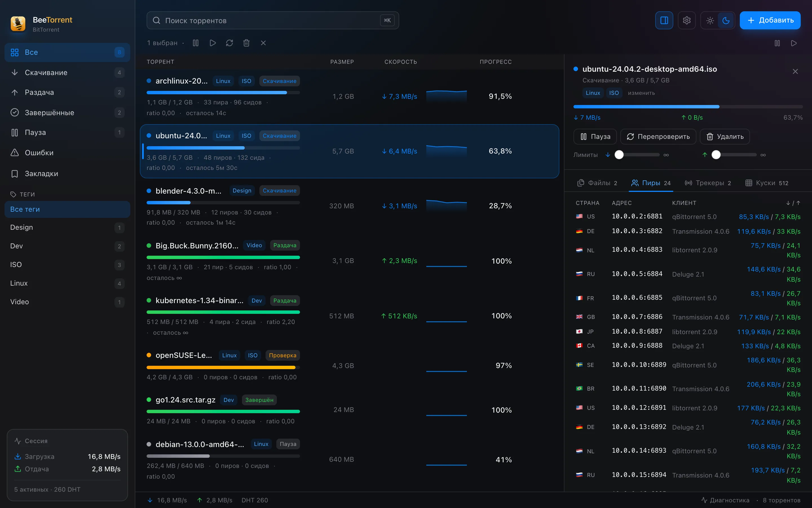Switch to dark theme
Viewport: 812px width, 508px height.
[726, 21]
